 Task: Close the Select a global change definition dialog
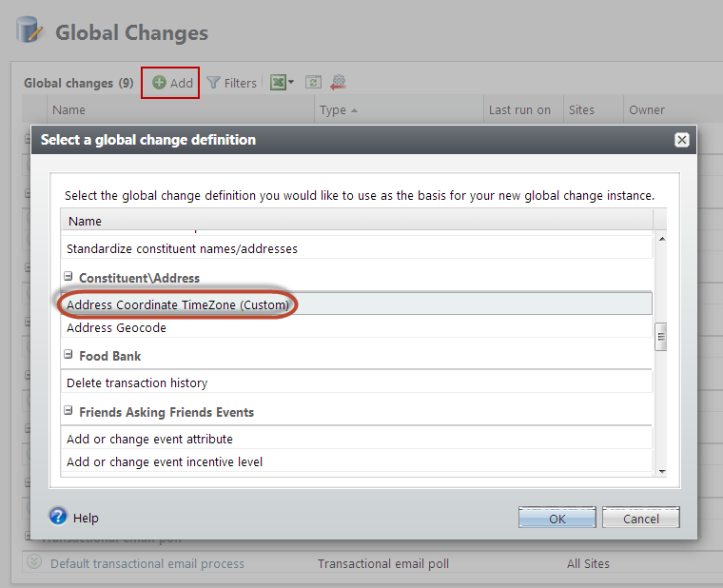(681, 140)
